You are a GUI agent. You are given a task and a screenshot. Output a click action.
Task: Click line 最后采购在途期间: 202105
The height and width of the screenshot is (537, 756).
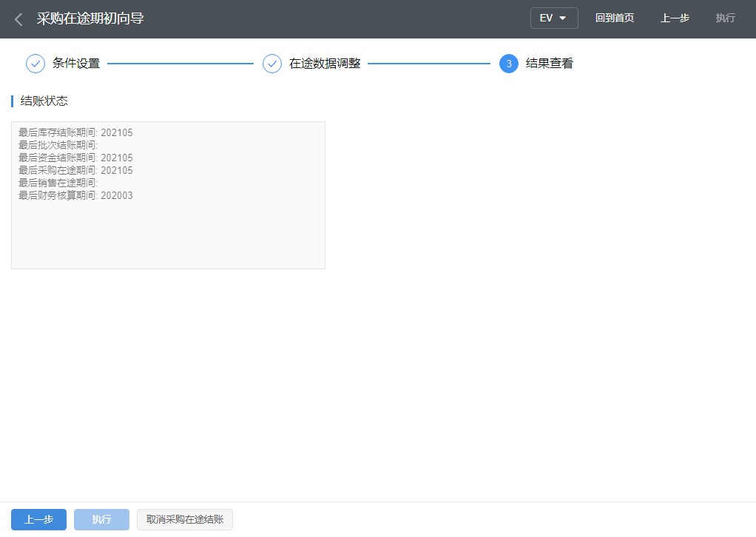click(75, 170)
